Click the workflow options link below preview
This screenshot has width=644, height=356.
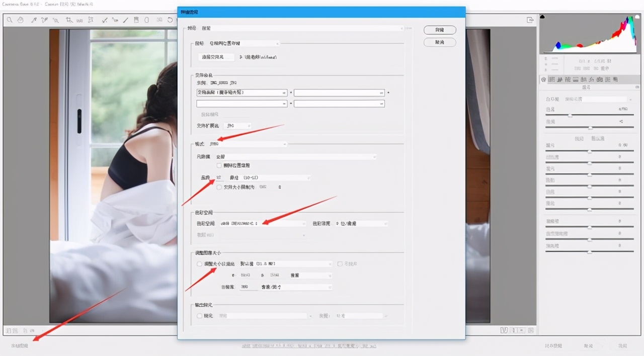tap(309, 346)
